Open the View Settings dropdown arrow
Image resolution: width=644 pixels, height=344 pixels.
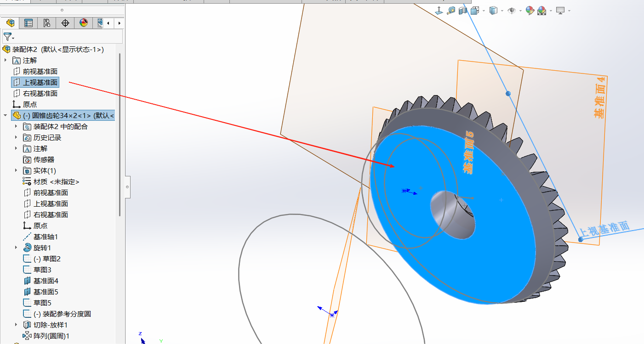[569, 11]
